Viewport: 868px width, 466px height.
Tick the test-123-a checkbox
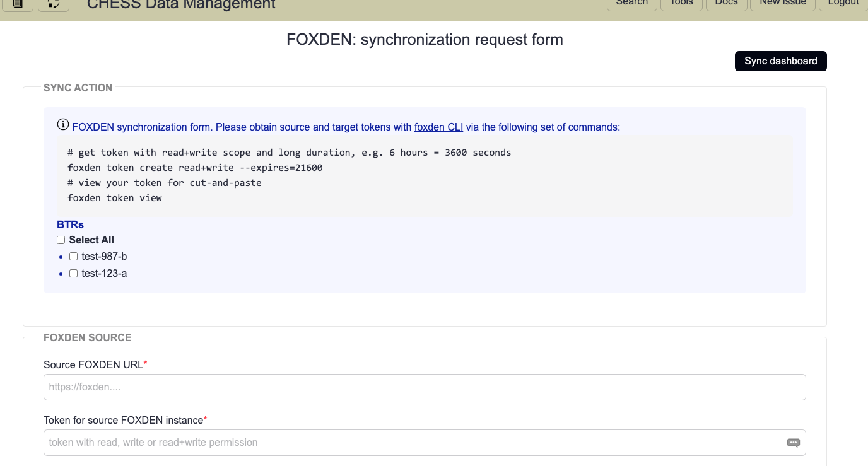[73, 274]
